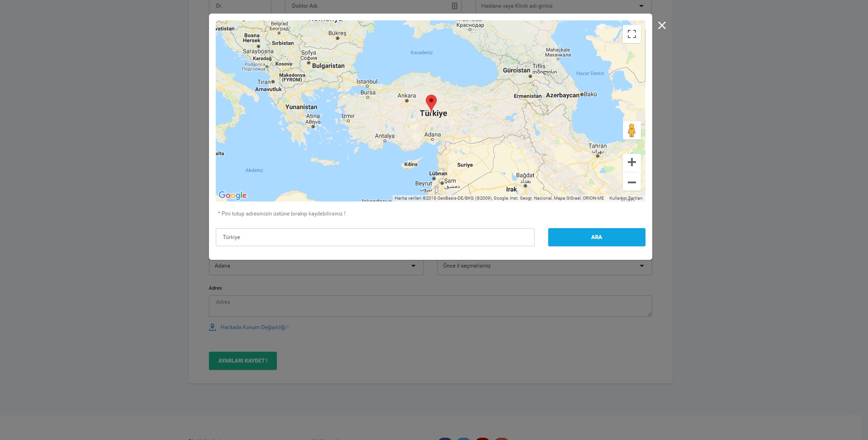Zoom in the map with plus button
Image resolution: width=868 pixels, height=440 pixels.
tap(631, 163)
